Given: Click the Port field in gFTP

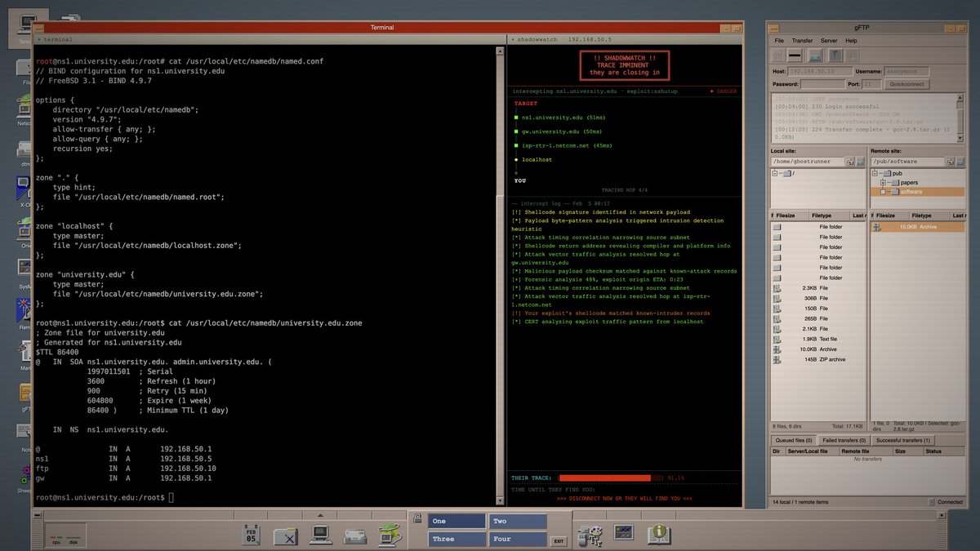Looking at the screenshot, I should pos(872,84).
